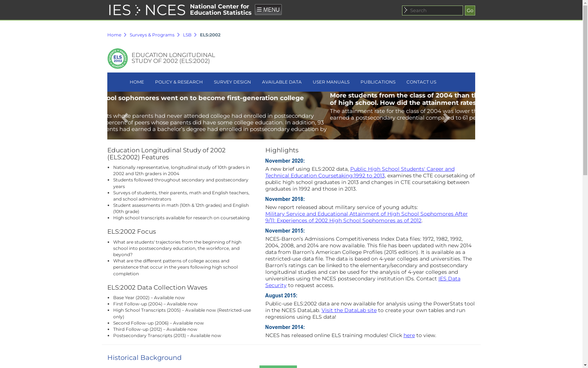Open Surveys & Programs breadcrumb
This screenshot has height=368, width=588.
click(152, 35)
